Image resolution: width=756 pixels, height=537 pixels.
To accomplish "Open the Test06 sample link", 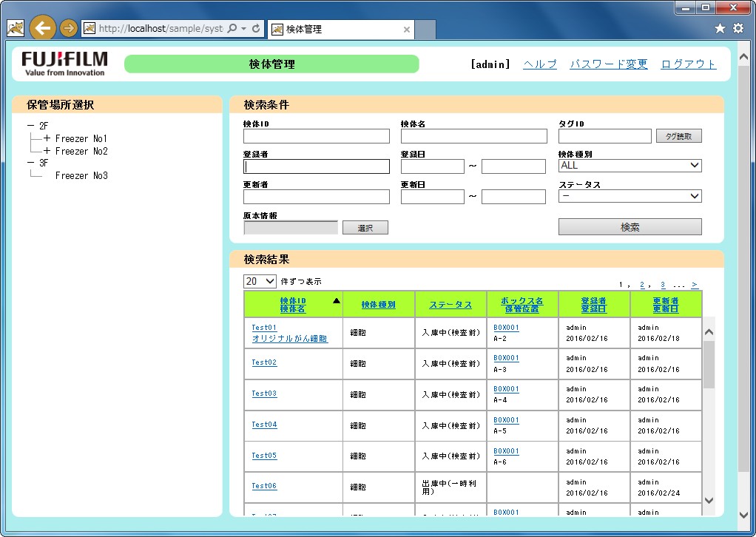I will 264,486.
